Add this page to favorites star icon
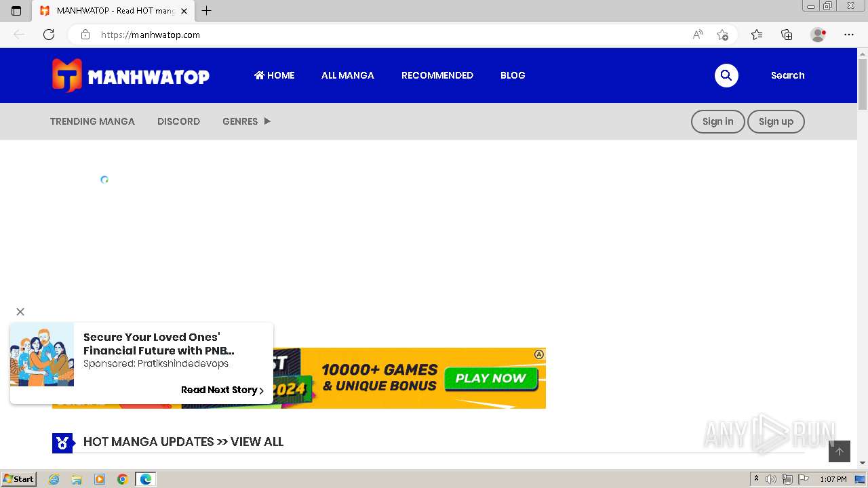The image size is (868, 488). [x=722, y=35]
